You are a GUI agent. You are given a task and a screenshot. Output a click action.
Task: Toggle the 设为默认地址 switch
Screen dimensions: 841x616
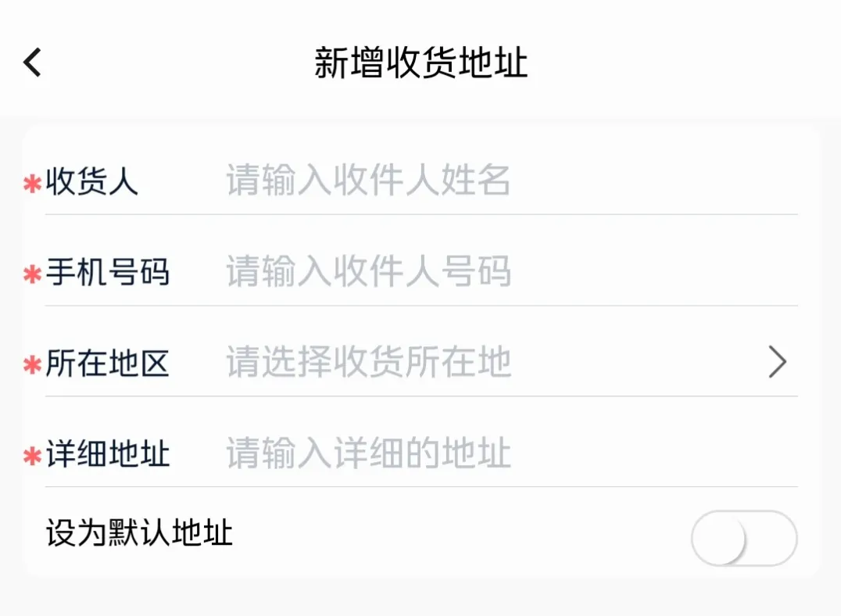coord(743,538)
